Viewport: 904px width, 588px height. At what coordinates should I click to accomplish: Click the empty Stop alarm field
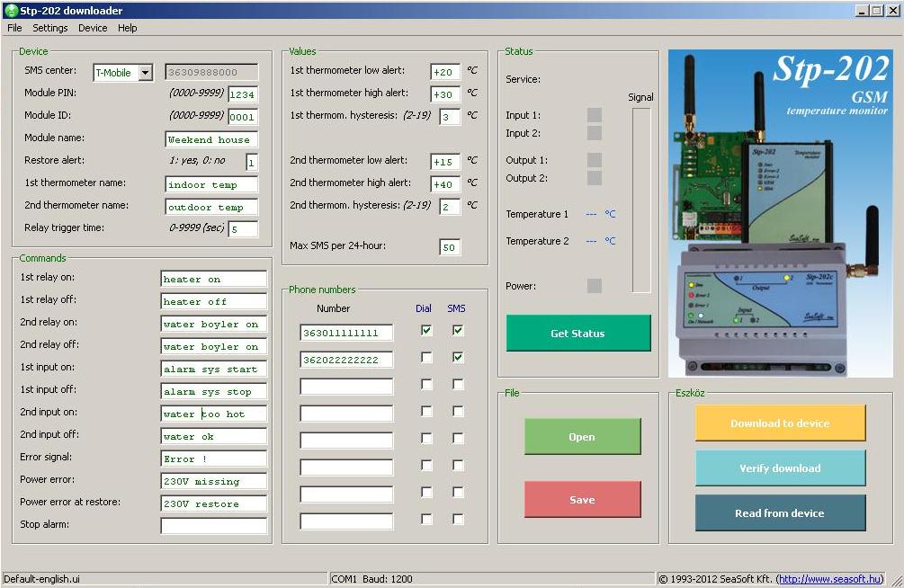click(x=214, y=526)
